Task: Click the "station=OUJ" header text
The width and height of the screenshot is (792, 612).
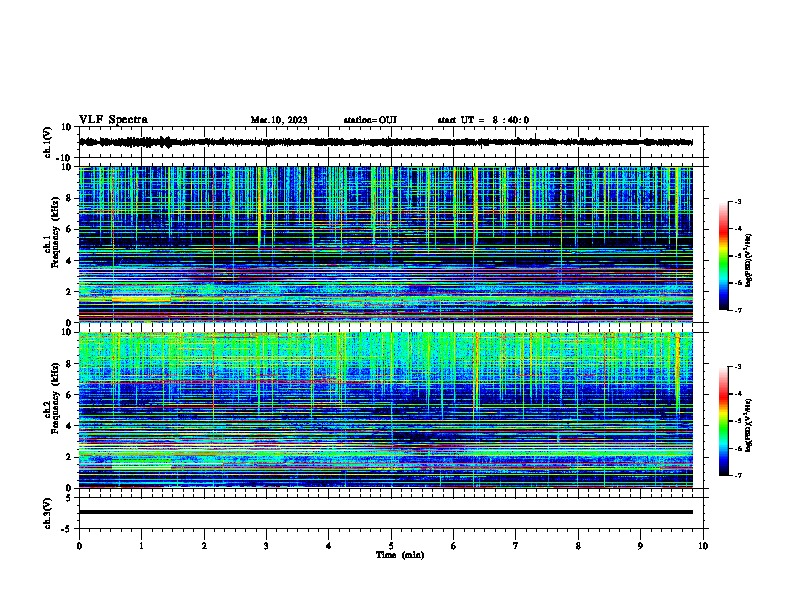Action: click(370, 120)
